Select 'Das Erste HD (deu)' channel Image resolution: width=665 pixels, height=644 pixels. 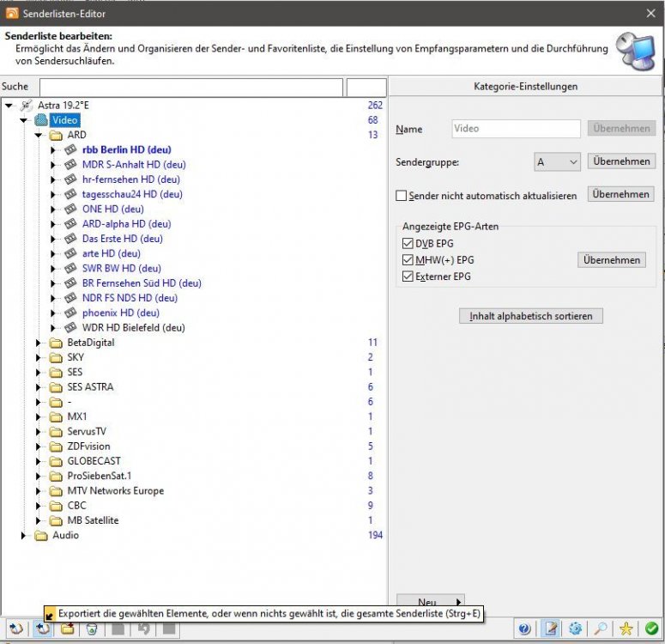pos(122,239)
